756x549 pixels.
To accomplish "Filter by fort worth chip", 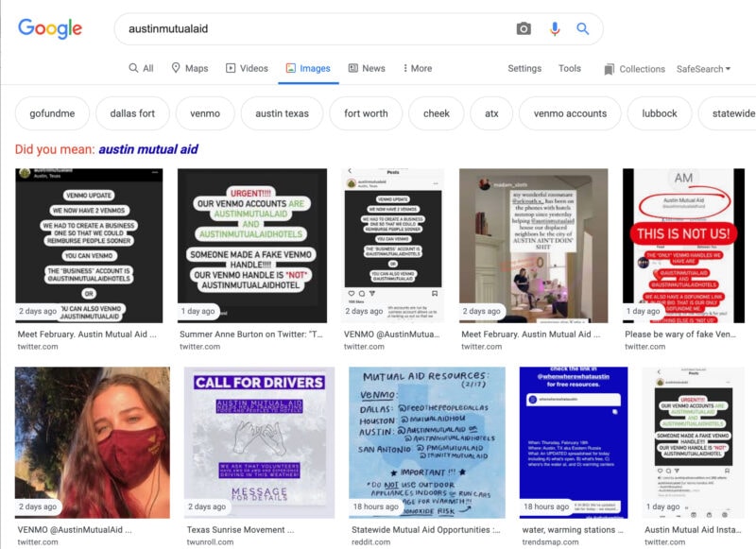I will [366, 113].
